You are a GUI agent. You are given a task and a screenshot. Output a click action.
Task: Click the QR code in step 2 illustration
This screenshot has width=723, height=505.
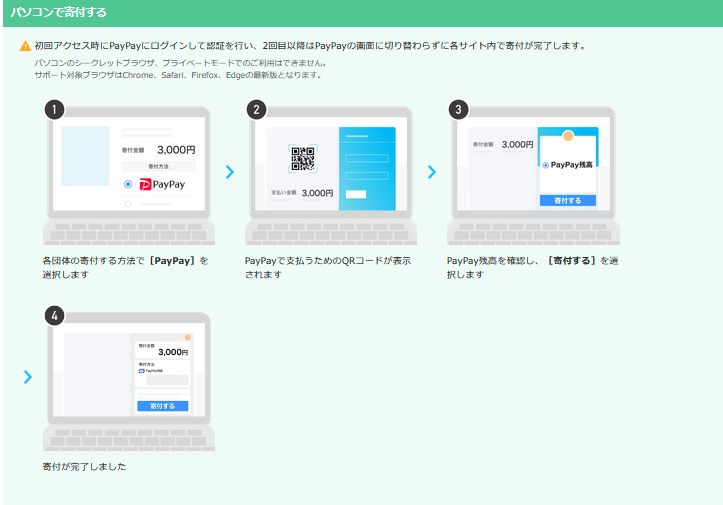pos(303,159)
